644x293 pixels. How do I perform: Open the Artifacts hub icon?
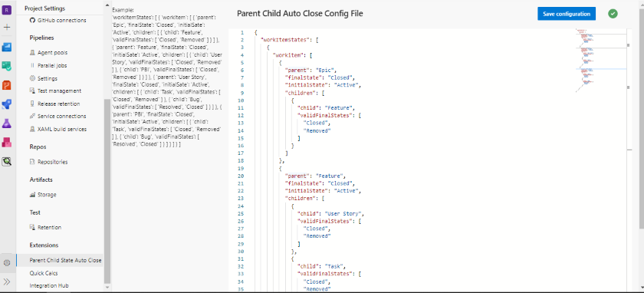pos(7,143)
